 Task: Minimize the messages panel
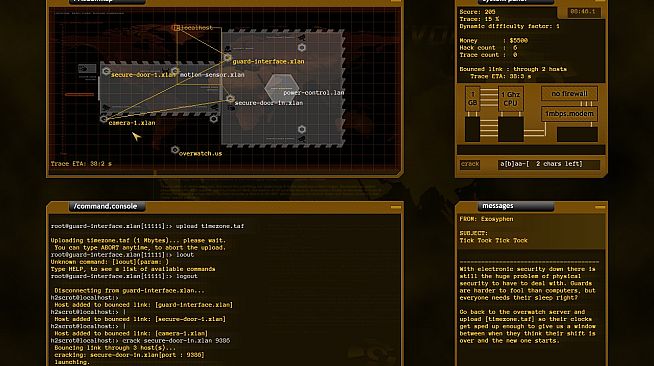coord(600,207)
